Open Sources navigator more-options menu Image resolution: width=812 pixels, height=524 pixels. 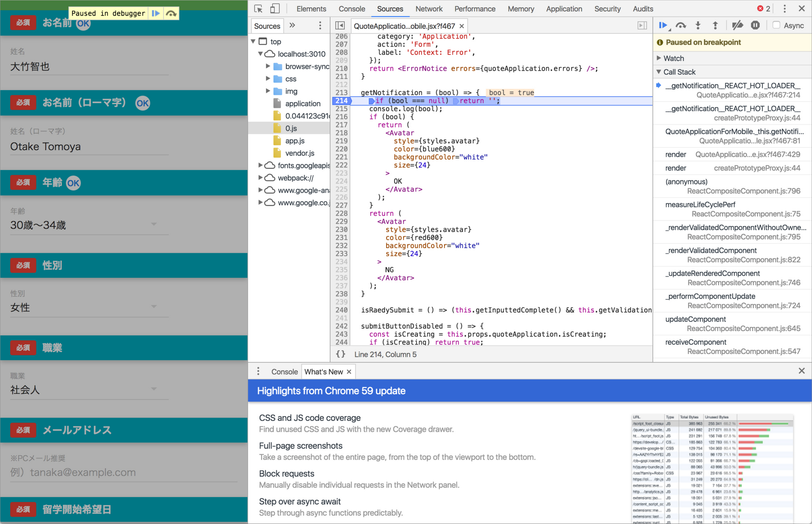320,26
